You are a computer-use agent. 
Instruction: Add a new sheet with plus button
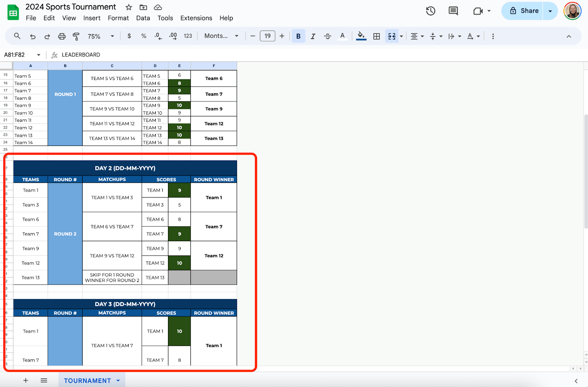26,381
